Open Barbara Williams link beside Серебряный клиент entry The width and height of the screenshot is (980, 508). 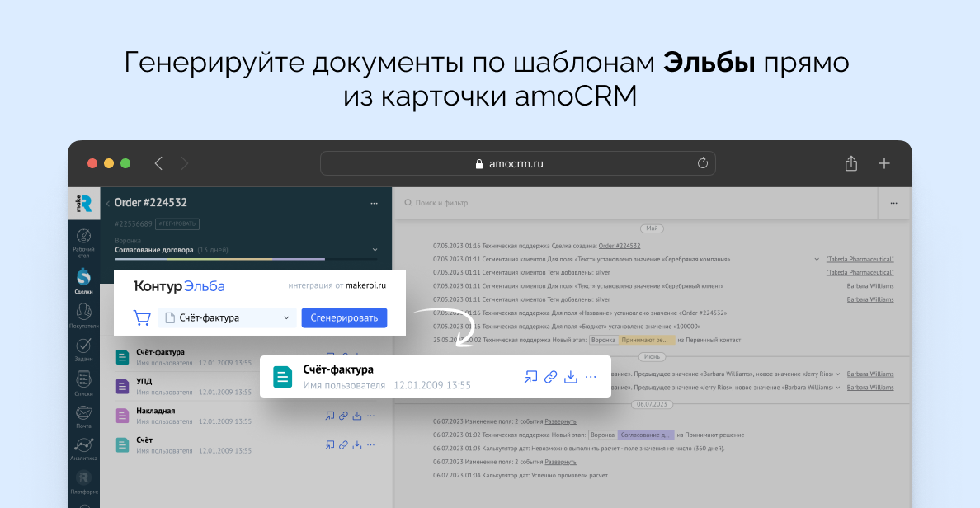[870, 286]
